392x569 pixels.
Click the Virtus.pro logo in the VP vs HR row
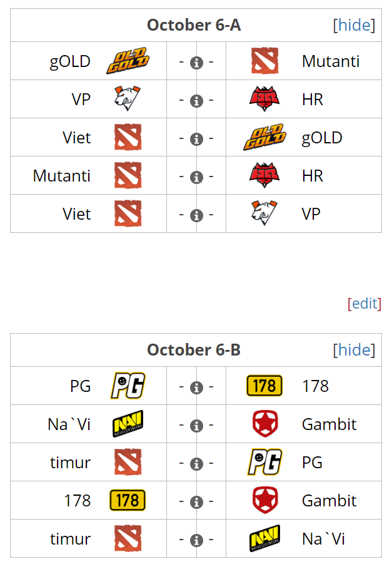(x=128, y=99)
